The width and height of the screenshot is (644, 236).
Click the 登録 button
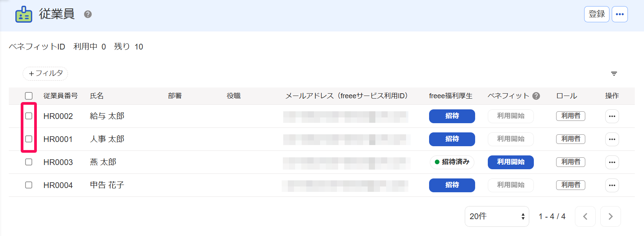coord(597,14)
